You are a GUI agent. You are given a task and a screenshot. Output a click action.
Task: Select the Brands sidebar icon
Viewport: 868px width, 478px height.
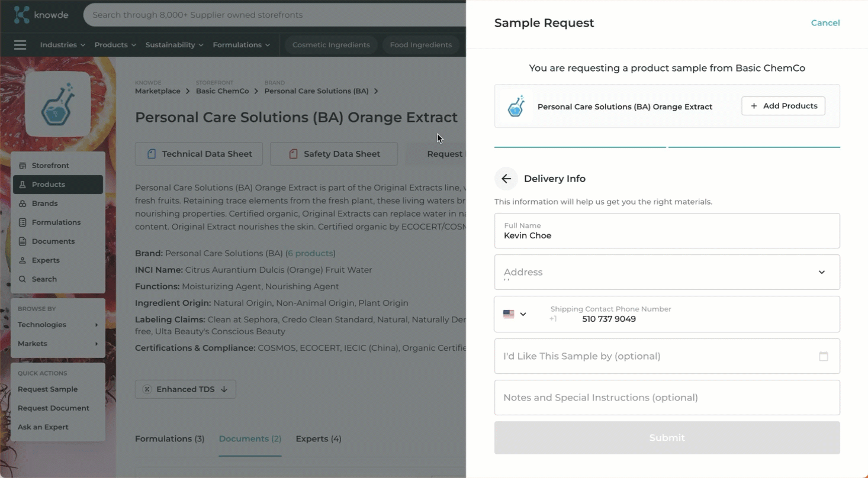click(x=22, y=204)
